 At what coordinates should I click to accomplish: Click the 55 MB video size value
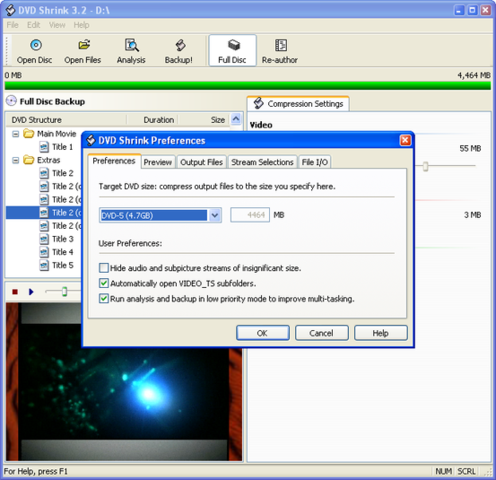(x=470, y=148)
